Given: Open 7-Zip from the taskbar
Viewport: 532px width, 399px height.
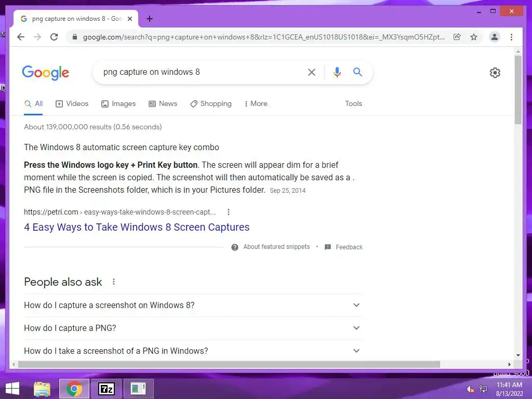Looking at the screenshot, I should pyautogui.click(x=106, y=389).
